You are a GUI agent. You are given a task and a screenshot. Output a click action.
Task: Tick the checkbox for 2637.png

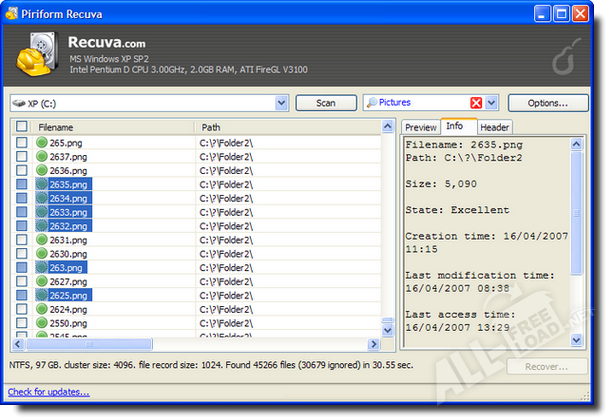(x=22, y=157)
